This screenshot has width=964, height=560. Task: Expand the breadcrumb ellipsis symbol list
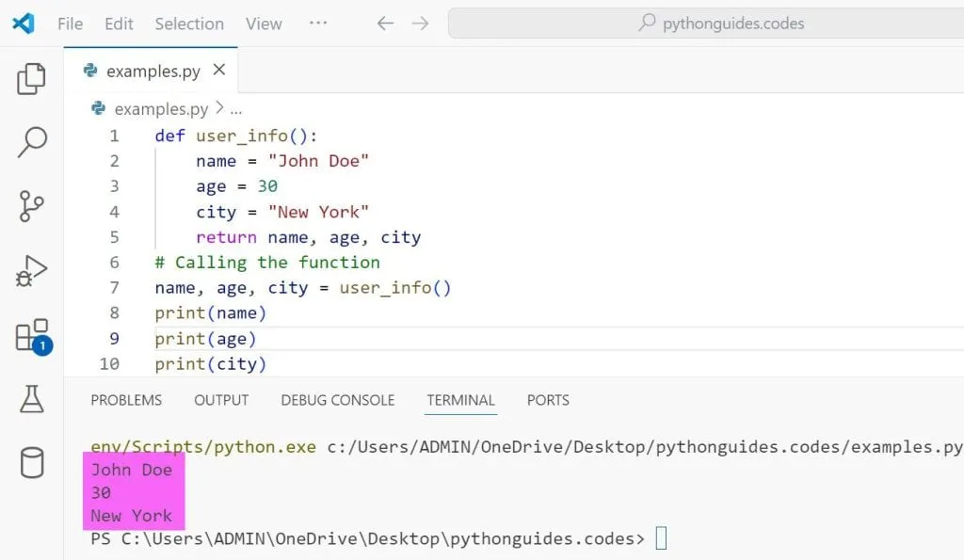(236, 110)
